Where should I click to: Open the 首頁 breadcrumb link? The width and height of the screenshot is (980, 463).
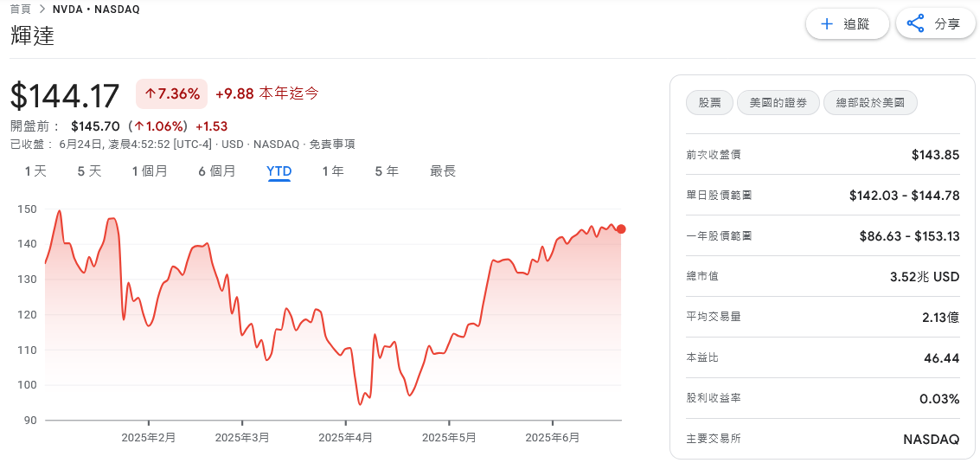pyautogui.click(x=21, y=9)
